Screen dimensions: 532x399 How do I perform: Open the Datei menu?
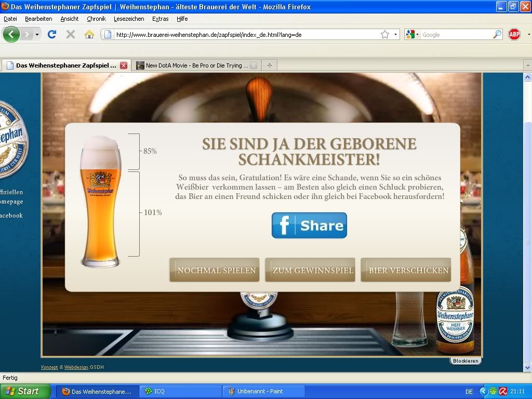(x=10, y=19)
